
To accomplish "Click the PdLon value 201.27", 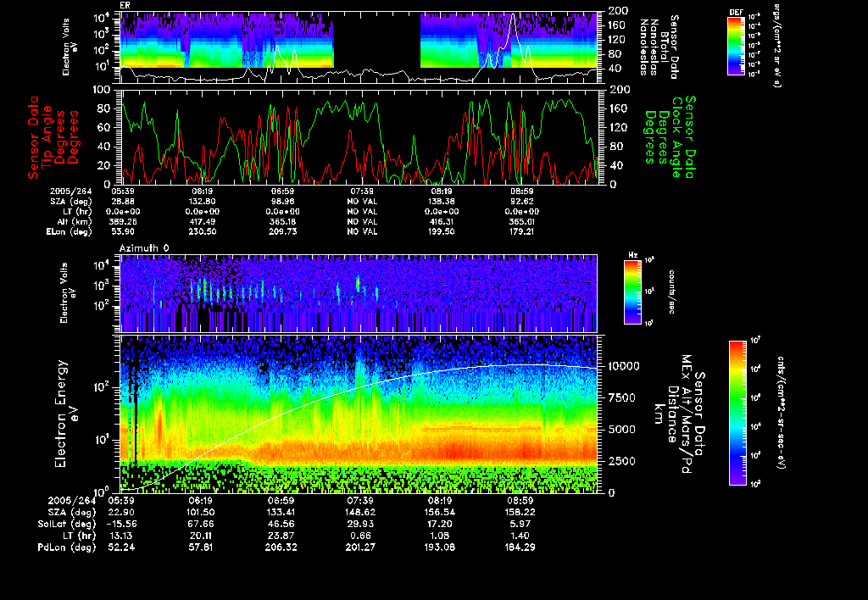I will [359, 547].
